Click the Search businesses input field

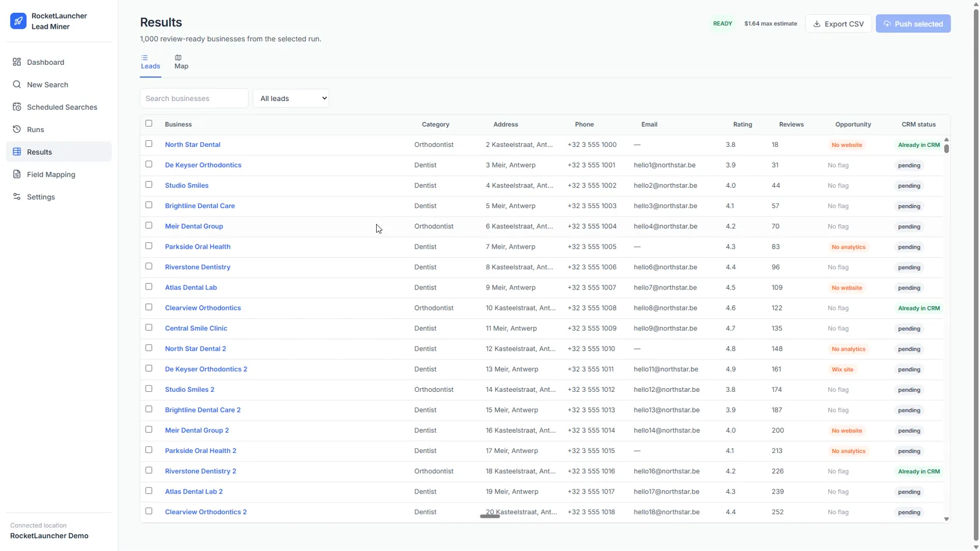(x=194, y=98)
